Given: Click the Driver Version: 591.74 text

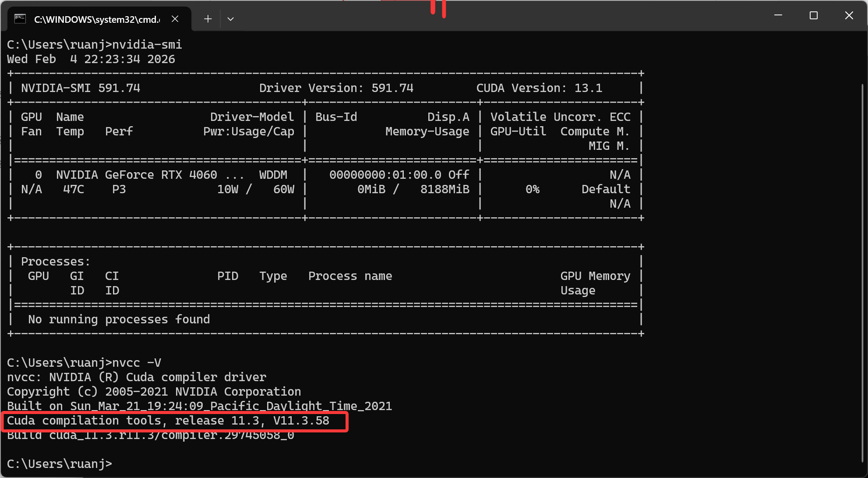Looking at the screenshot, I should (336, 88).
